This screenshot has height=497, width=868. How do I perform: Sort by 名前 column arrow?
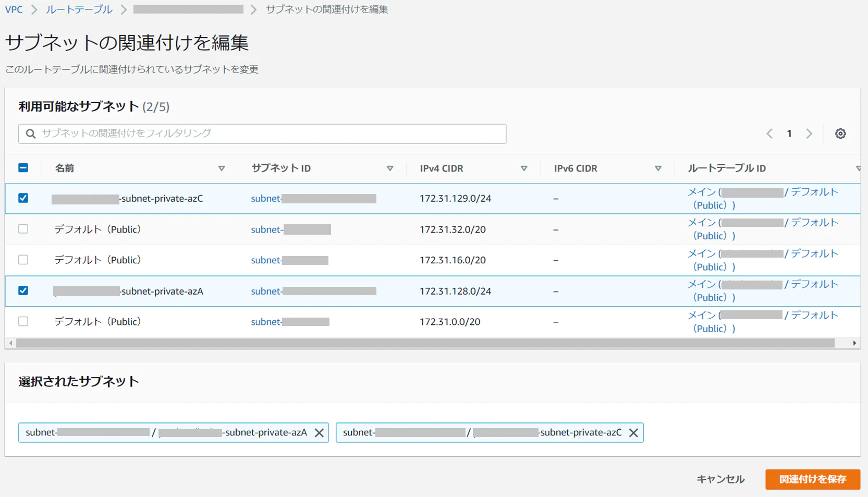coord(222,168)
